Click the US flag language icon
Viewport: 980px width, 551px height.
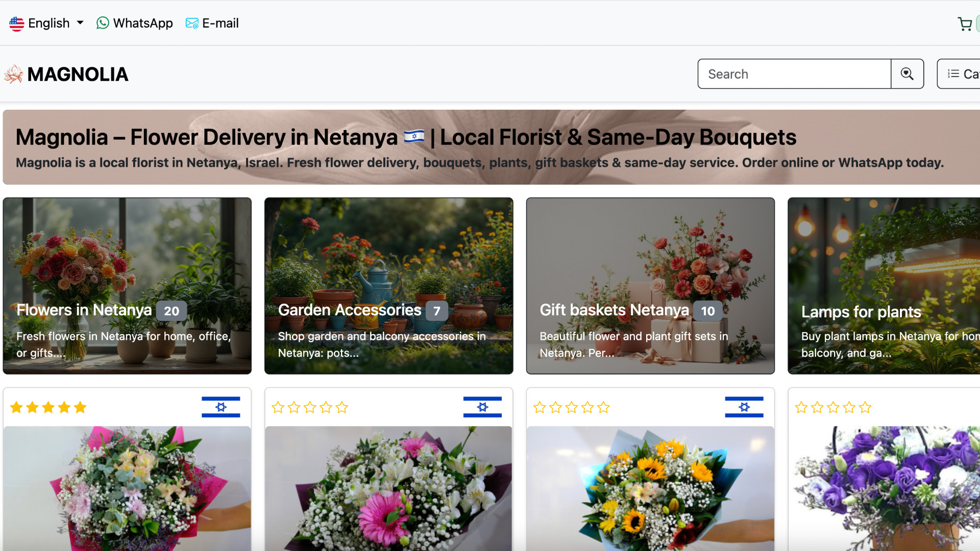tap(17, 23)
